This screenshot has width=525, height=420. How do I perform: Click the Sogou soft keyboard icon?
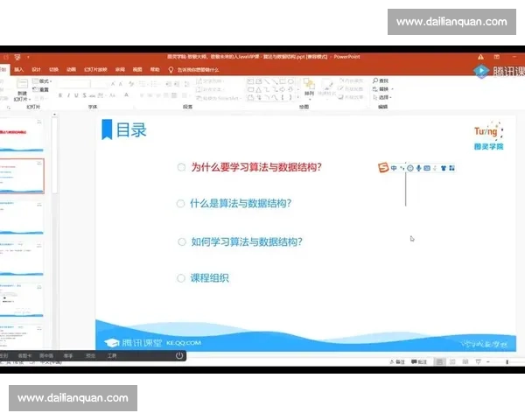427,168
